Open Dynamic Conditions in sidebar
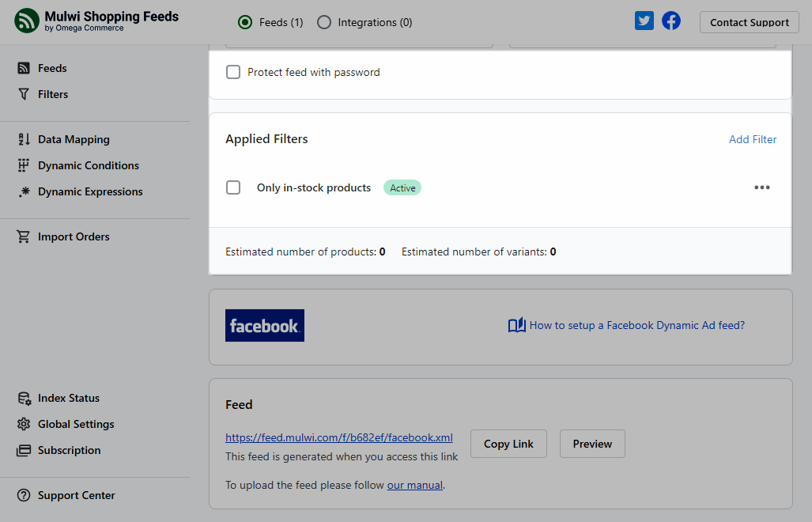 (88, 166)
